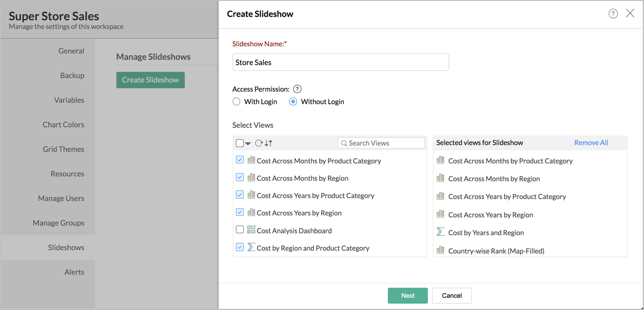Open the Access Permission help icon
Image resolution: width=644 pixels, height=310 pixels.
297,89
